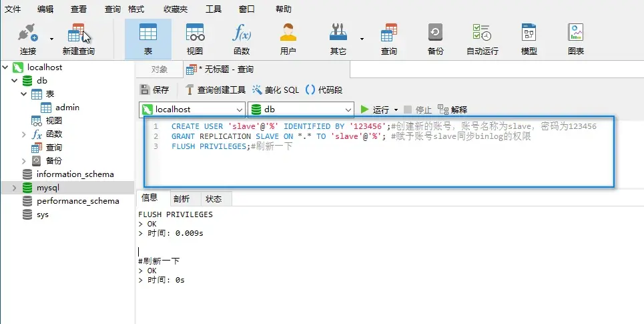Open the 视图 view toolbar icon
Viewport: 644px width, 324px height.
tap(195, 39)
